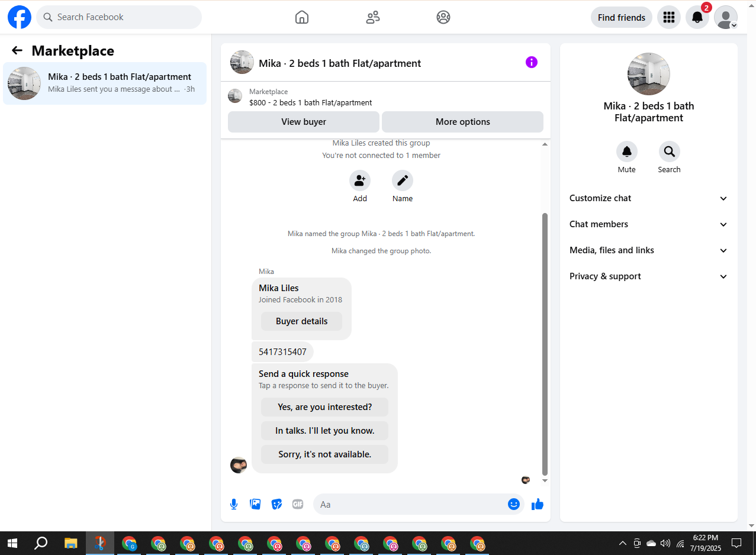Click the chat scrollbar up arrow
This screenshot has height=555, width=756.
(545, 144)
